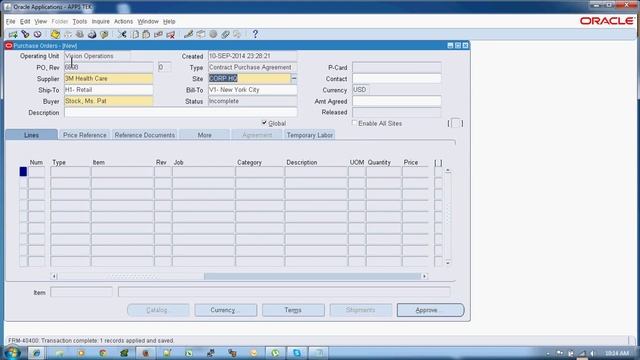Click the Approve button
The height and width of the screenshot is (360, 640).
click(430, 310)
